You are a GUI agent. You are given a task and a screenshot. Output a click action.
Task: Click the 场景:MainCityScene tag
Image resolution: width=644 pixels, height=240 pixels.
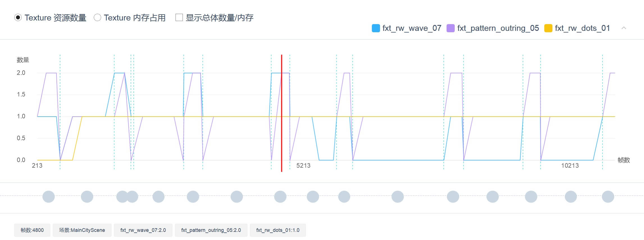click(x=82, y=230)
